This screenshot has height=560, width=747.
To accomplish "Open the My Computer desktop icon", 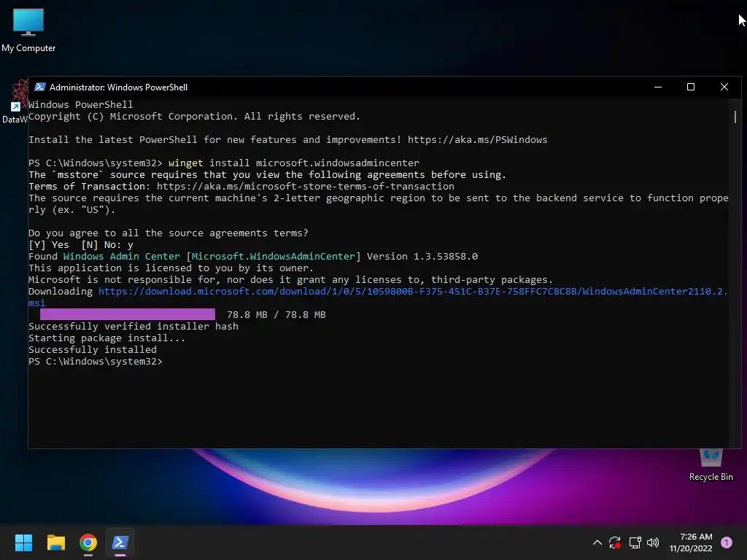I will (x=28, y=29).
